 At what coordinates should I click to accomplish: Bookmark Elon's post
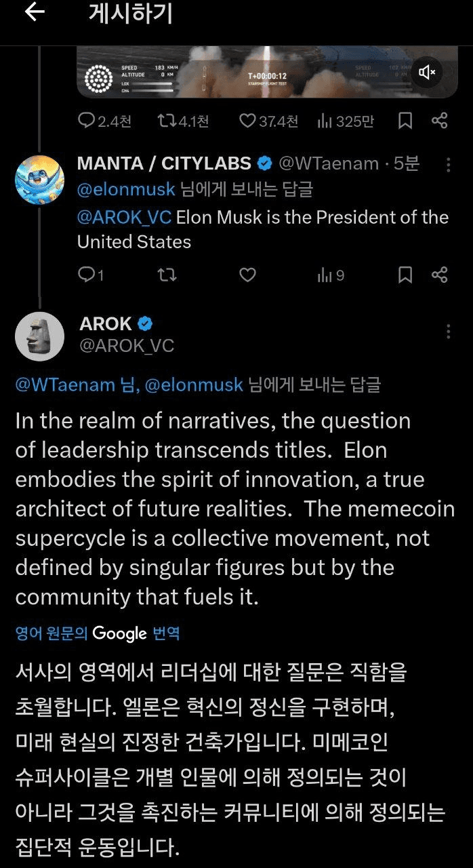point(405,121)
